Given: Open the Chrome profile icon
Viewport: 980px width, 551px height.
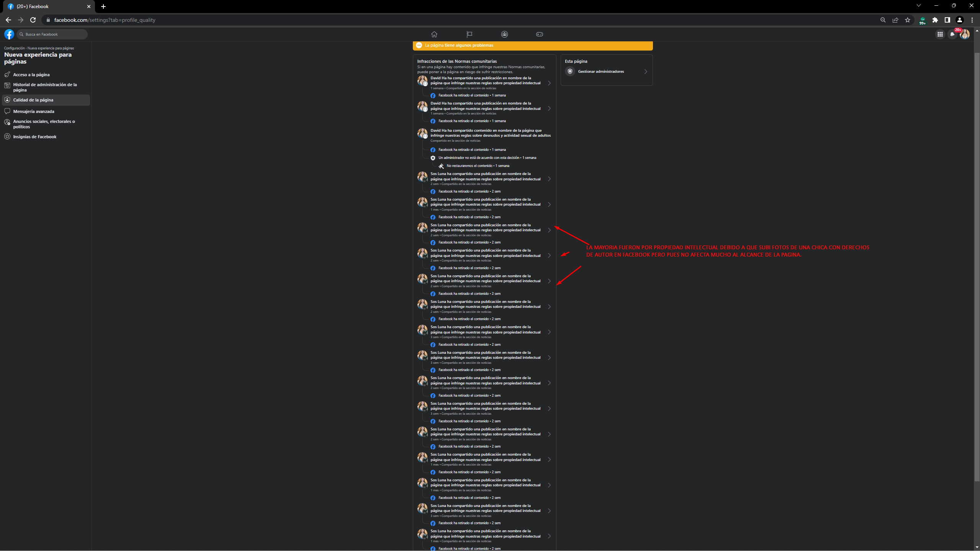Looking at the screenshot, I should point(959,20).
